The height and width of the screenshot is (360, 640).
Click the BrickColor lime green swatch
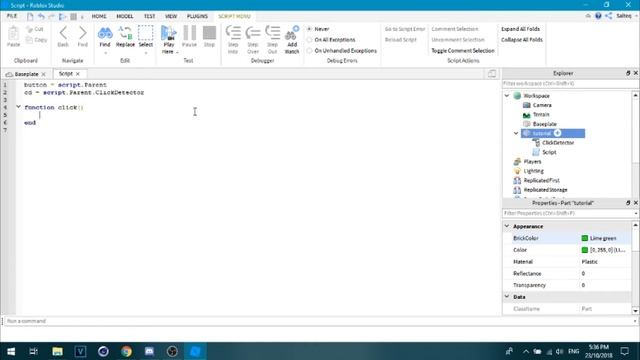pos(584,238)
